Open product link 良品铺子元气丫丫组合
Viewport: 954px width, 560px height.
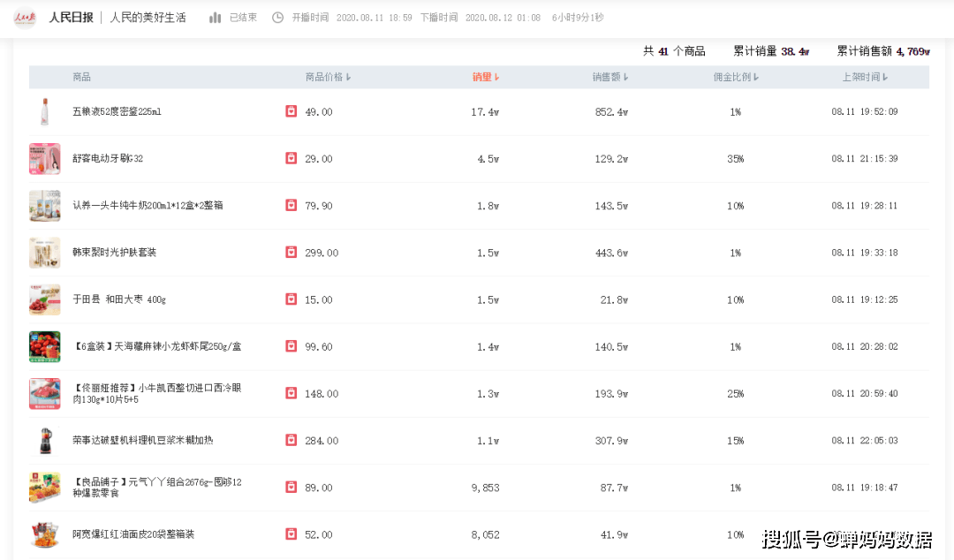coord(157,487)
